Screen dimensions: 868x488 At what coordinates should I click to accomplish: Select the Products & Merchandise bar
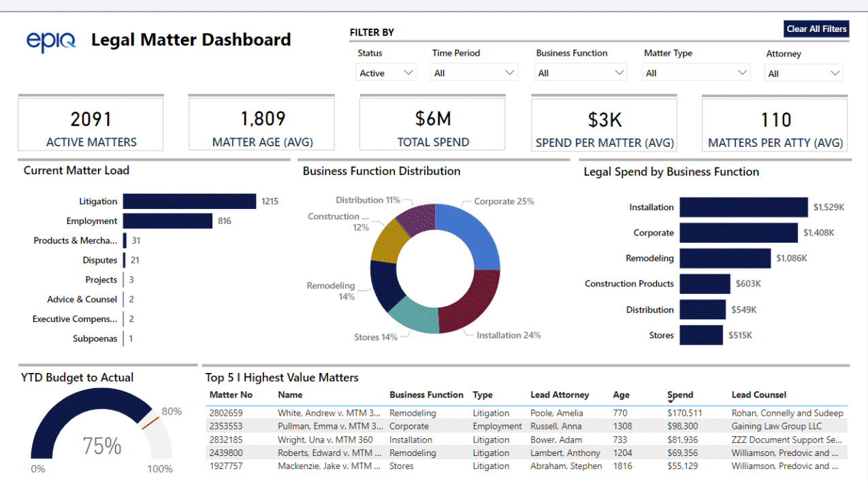tap(125, 240)
